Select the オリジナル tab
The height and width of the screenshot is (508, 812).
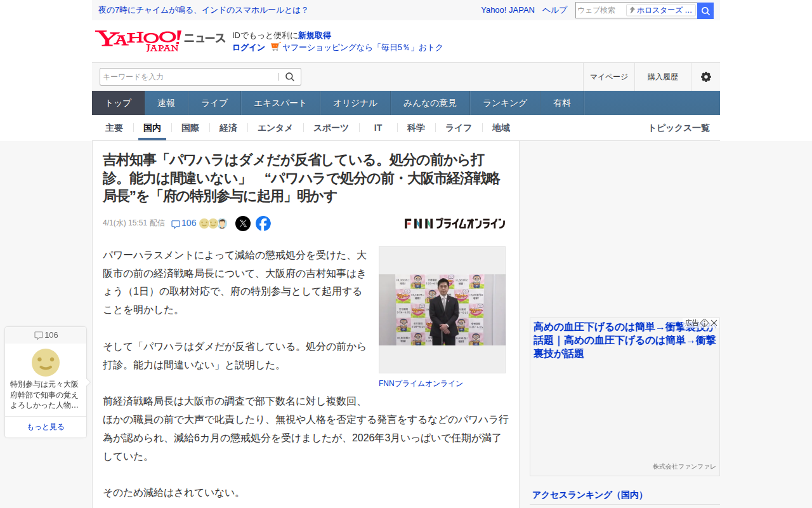[355, 103]
